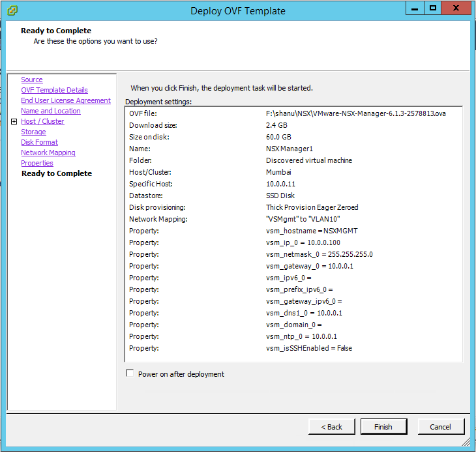Open the OVF Template Details step
Image resolution: width=476 pixels, height=453 pixels.
pos(54,90)
